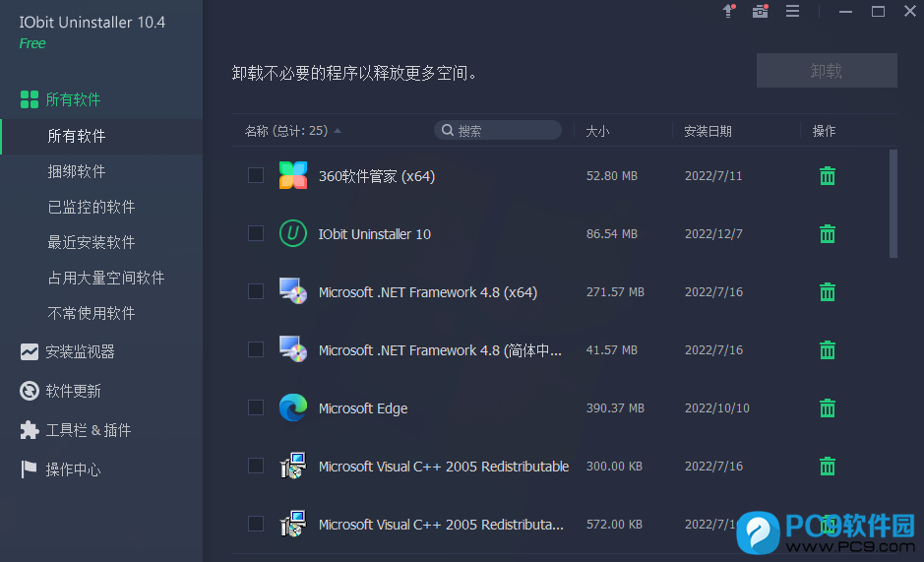
Task: Click Microsoft Visual C++ 2005 Redistributable name
Action: (x=444, y=467)
